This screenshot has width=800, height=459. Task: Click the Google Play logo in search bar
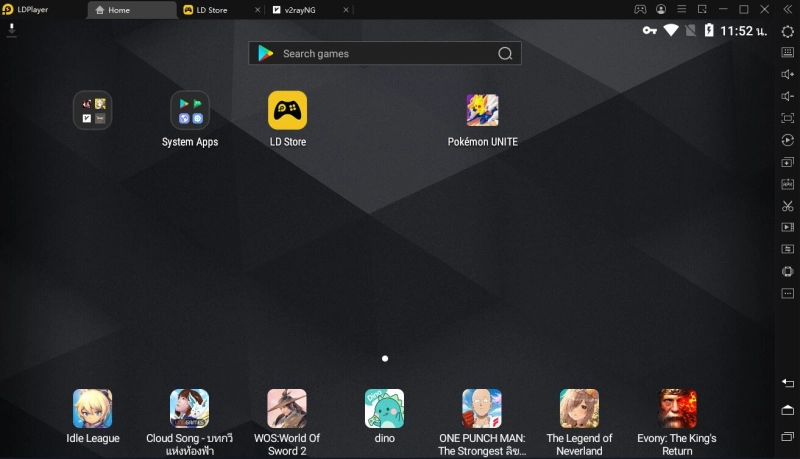(265, 53)
